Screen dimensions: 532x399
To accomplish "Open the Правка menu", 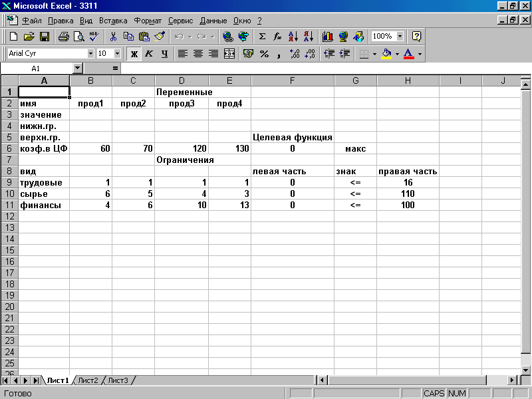I will tap(61, 21).
